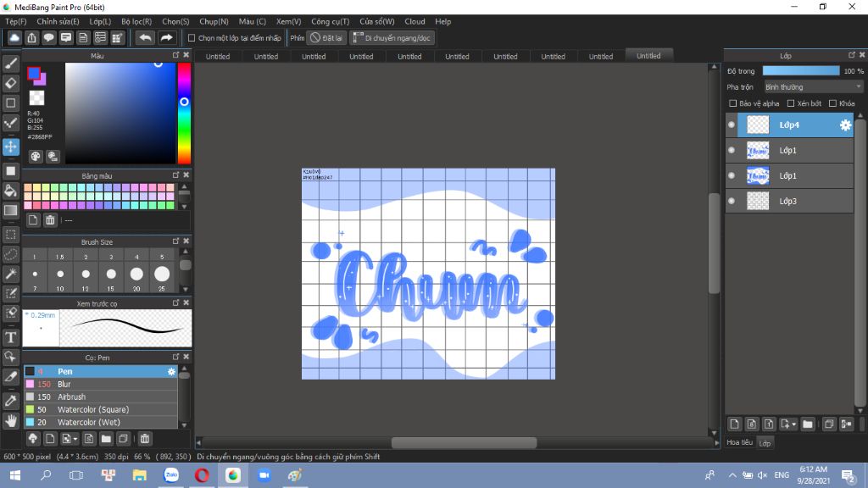Select the Gradient tool

10,211
